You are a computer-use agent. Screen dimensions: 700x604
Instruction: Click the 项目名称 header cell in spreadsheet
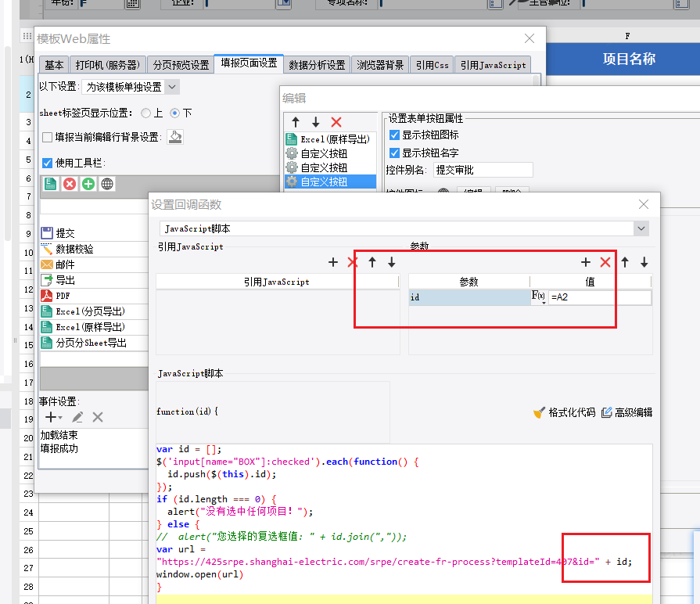[x=629, y=59]
